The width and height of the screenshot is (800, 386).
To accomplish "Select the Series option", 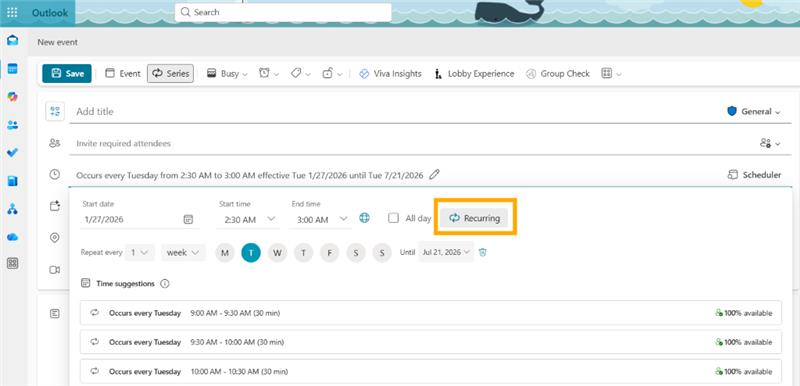I will 170,73.
